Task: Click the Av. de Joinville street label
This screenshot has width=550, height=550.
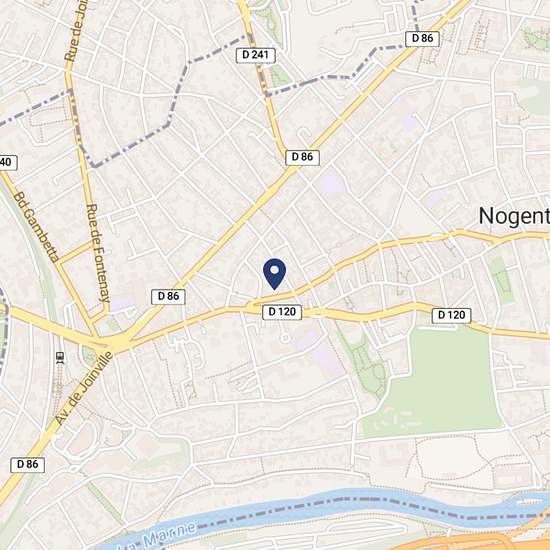Action: coord(84,388)
